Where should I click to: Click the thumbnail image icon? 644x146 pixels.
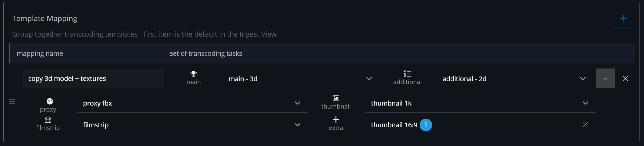(x=336, y=98)
